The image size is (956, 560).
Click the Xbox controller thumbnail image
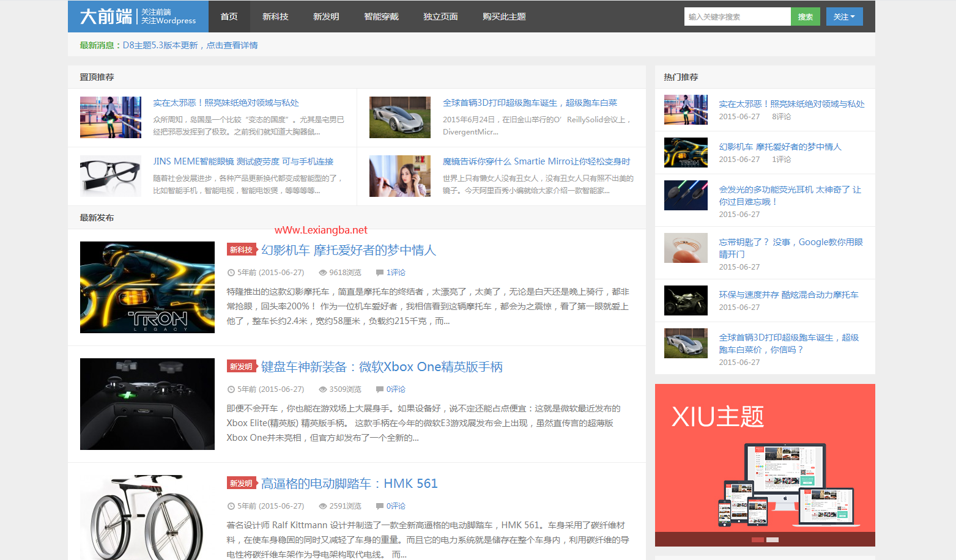[147, 404]
